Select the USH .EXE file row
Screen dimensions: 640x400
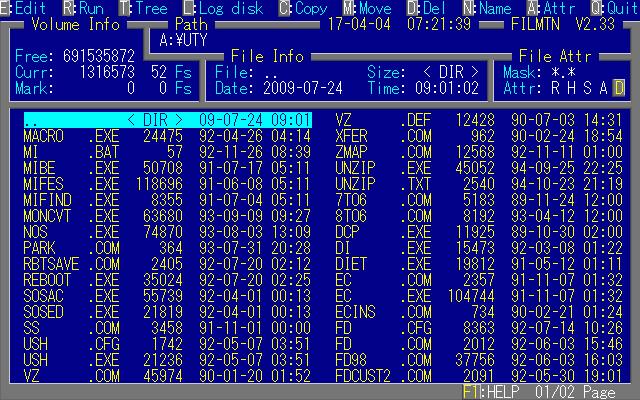pos(168,360)
